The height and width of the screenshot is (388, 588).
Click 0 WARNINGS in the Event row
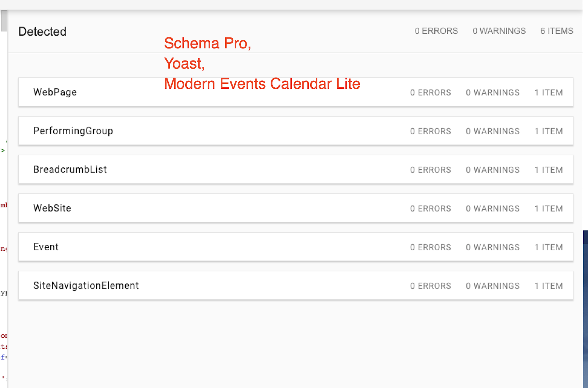492,247
